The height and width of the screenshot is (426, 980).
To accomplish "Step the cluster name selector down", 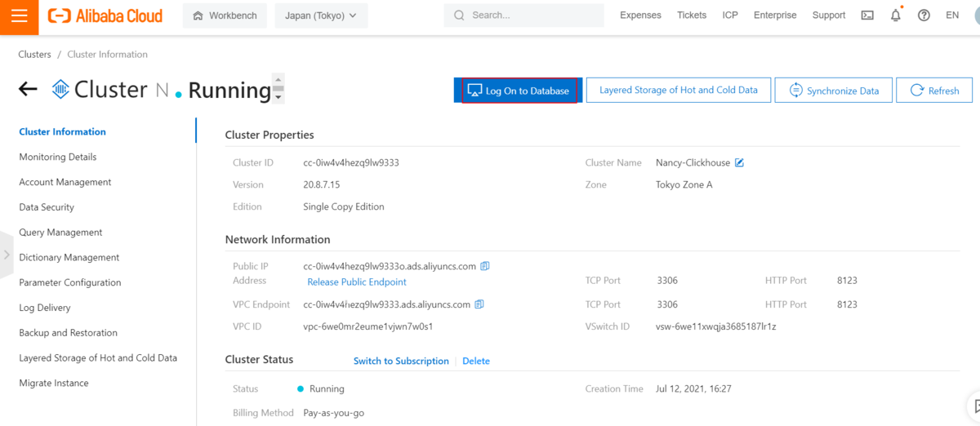I will click(x=278, y=96).
